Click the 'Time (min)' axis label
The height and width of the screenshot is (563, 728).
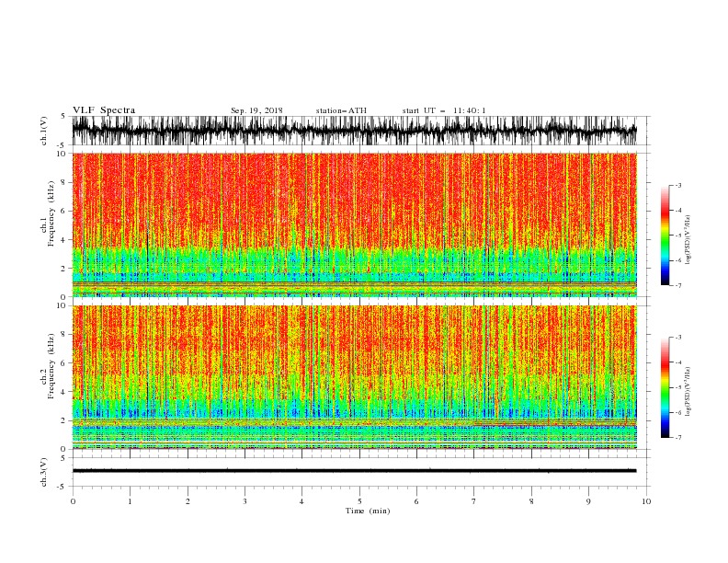(368, 511)
